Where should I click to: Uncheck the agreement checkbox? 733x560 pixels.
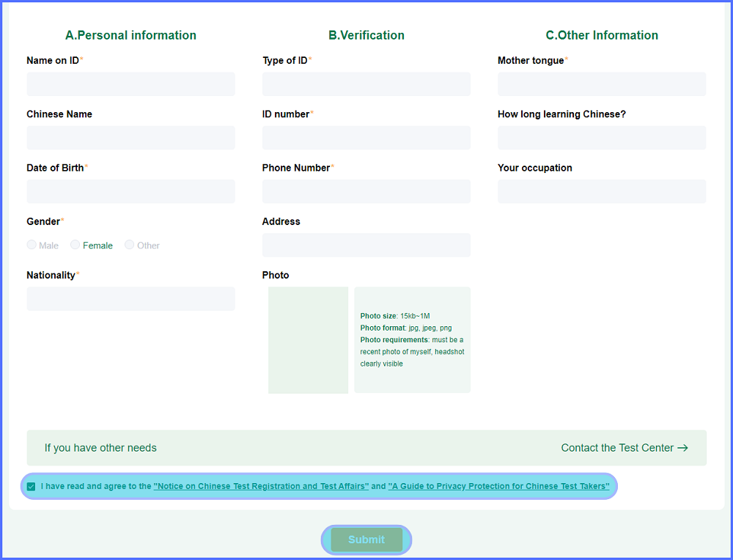click(x=32, y=487)
